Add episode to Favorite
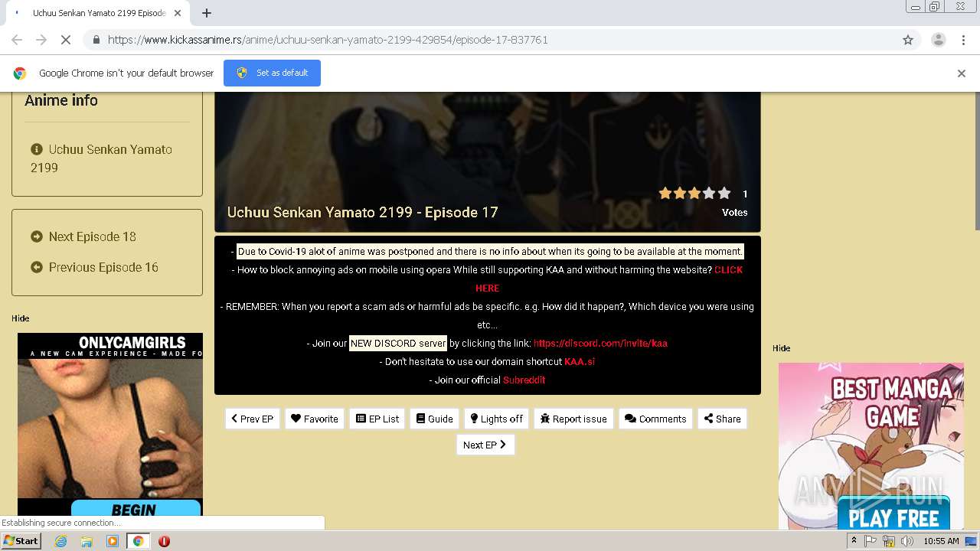This screenshot has width=980, height=551. click(315, 419)
